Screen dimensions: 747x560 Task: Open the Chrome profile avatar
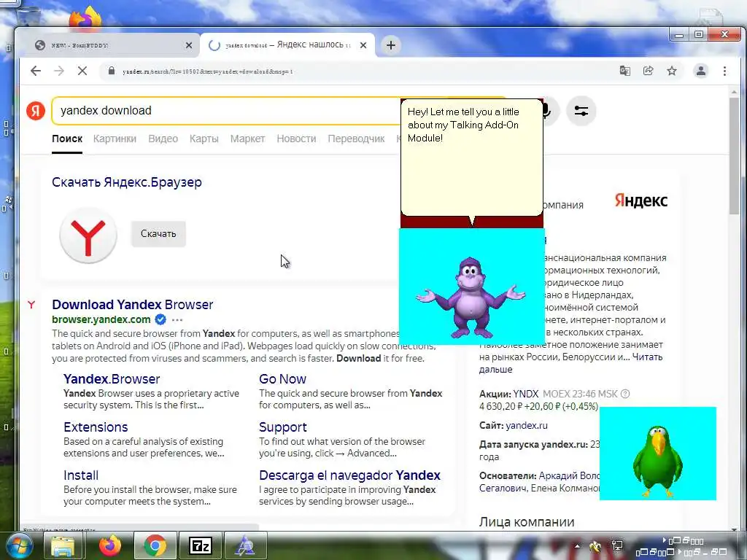pos(701,71)
